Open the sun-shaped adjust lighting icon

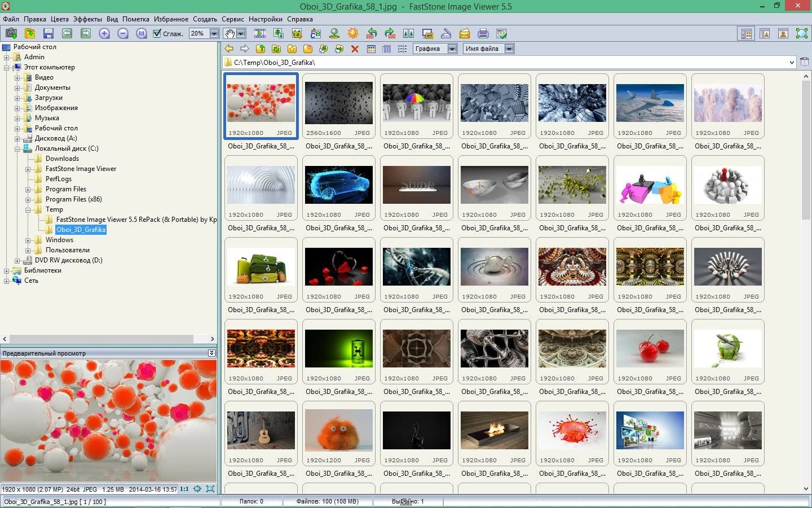(x=353, y=33)
